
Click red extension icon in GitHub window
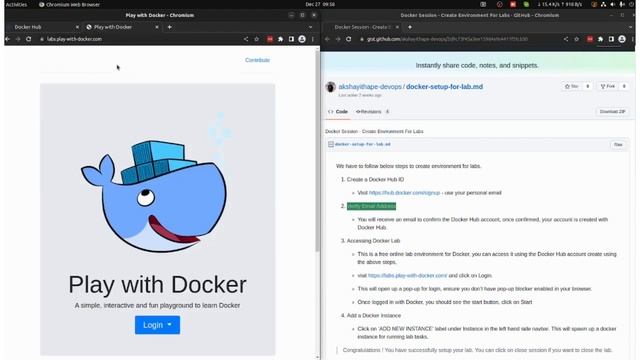tap(590, 39)
